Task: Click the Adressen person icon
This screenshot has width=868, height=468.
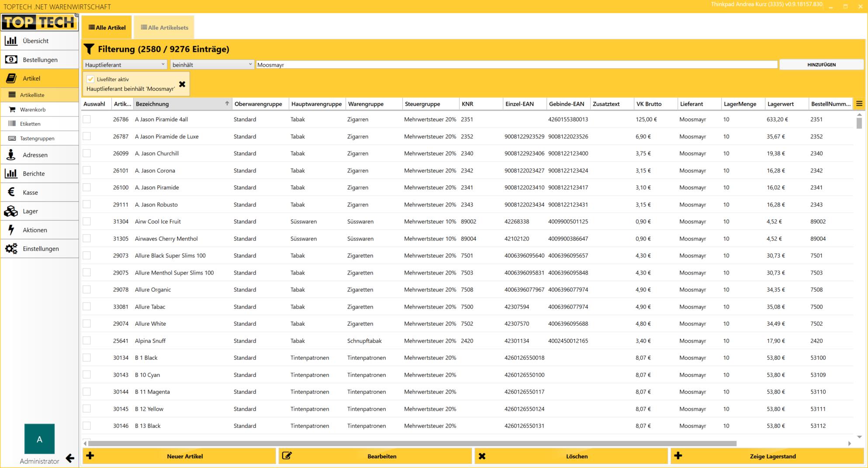Action: (11, 155)
